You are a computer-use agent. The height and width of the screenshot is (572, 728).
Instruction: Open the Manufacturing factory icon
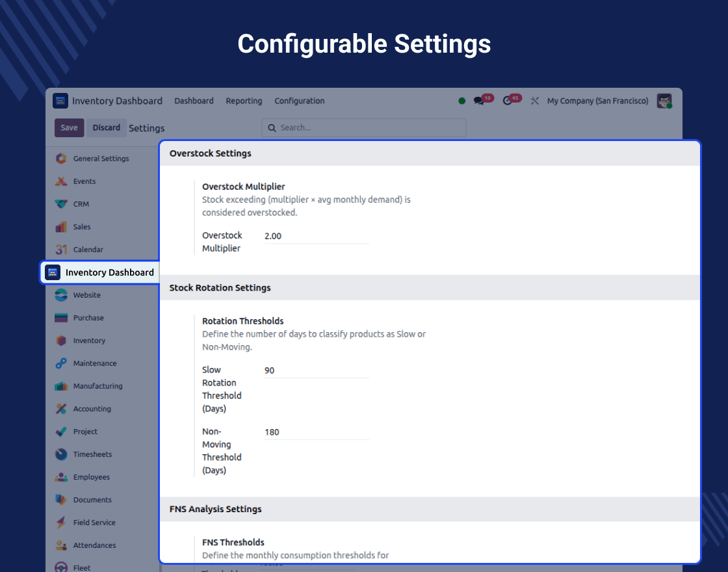[x=61, y=386]
